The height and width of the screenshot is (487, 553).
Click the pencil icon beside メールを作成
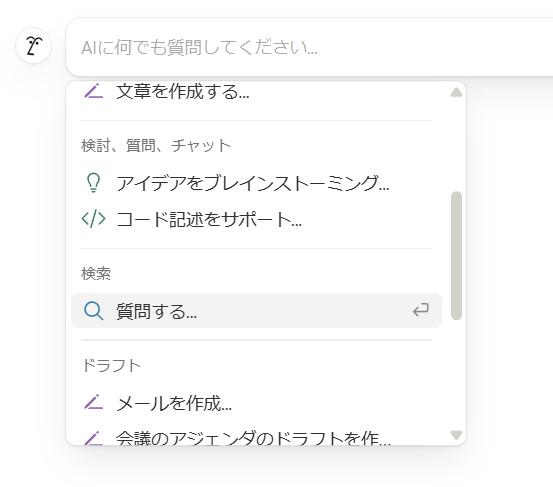pyautogui.click(x=93, y=402)
